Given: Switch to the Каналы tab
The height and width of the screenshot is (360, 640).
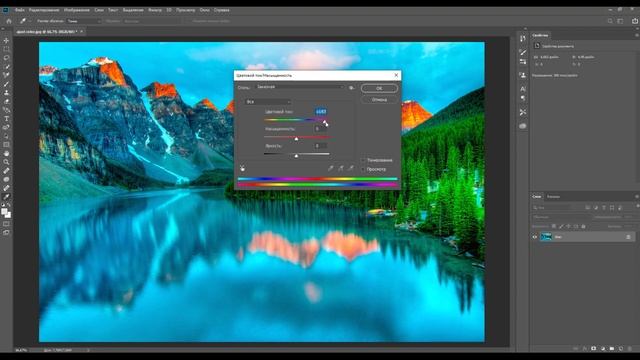Looking at the screenshot, I should pyautogui.click(x=553, y=197).
